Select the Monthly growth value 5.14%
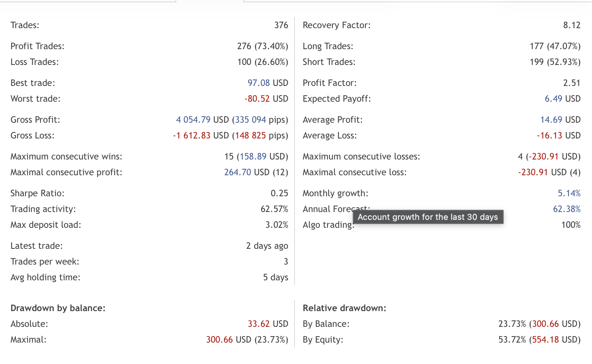The image size is (592, 364). (x=569, y=193)
